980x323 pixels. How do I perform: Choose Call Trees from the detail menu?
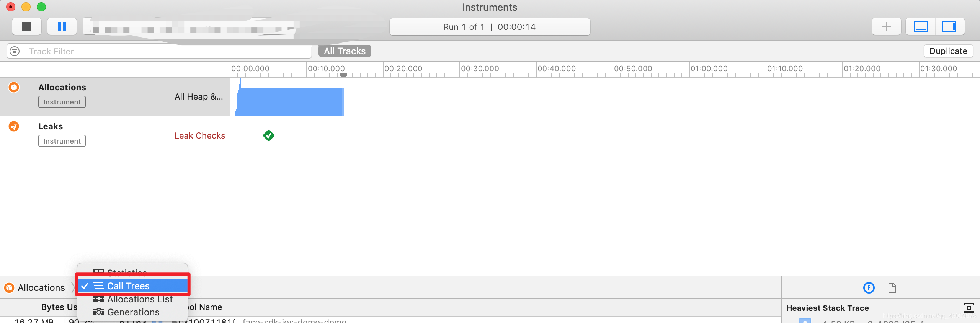click(132, 286)
